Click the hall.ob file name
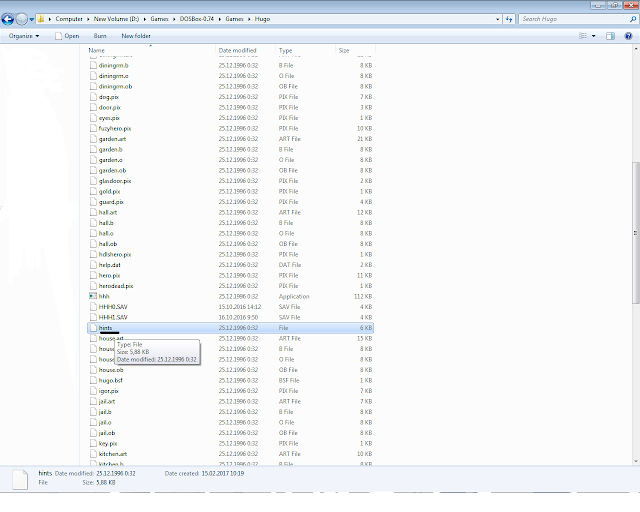This screenshot has height=512, width=640. click(108, 244)
